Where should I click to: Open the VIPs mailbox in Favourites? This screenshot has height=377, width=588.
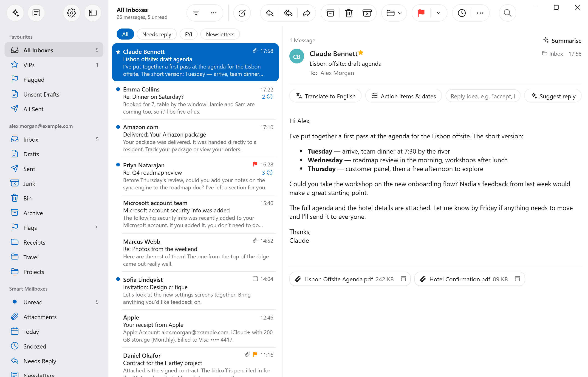54,65
